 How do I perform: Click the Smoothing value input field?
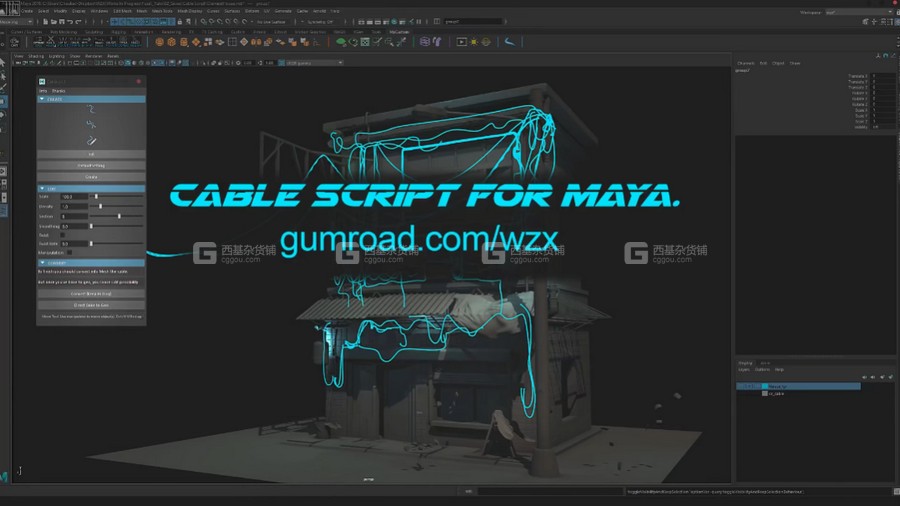tap(74, 227)
